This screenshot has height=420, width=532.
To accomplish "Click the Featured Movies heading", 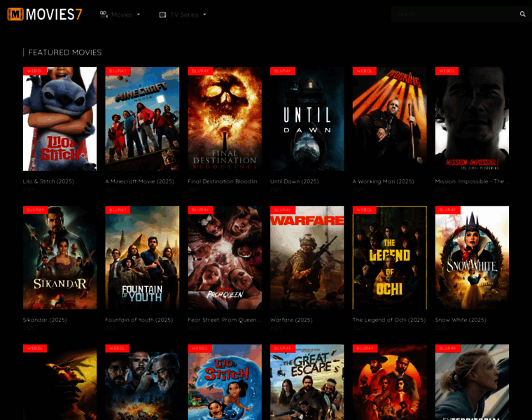I will (65, 52).
